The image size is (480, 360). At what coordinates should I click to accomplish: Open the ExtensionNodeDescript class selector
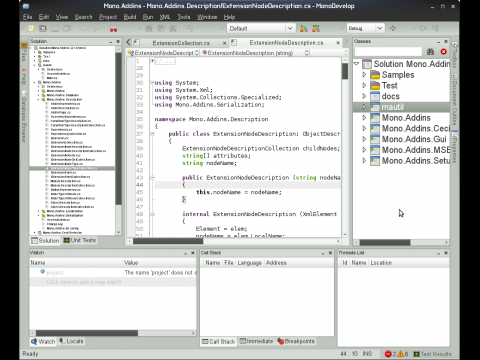(163, 53)
